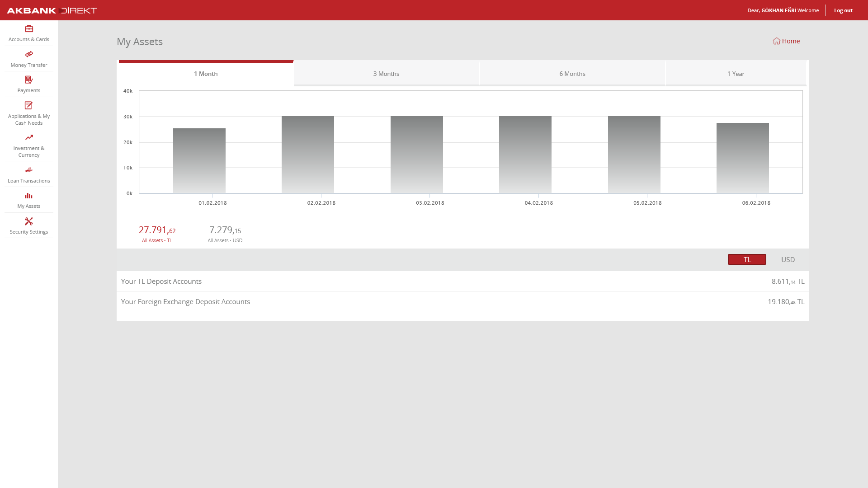Switch to the 3 Months tab
The height and width of the screenshot is (488, 868).
[x=386, y=74]
